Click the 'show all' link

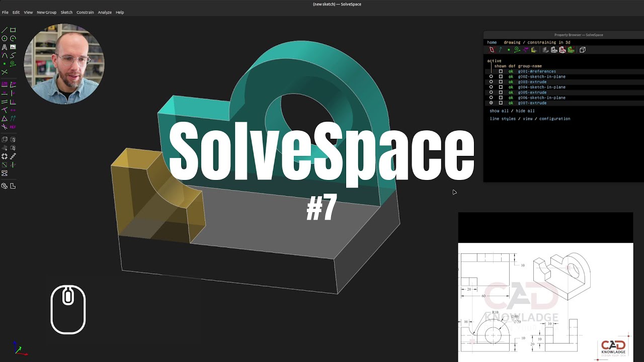tap(499, 111)
